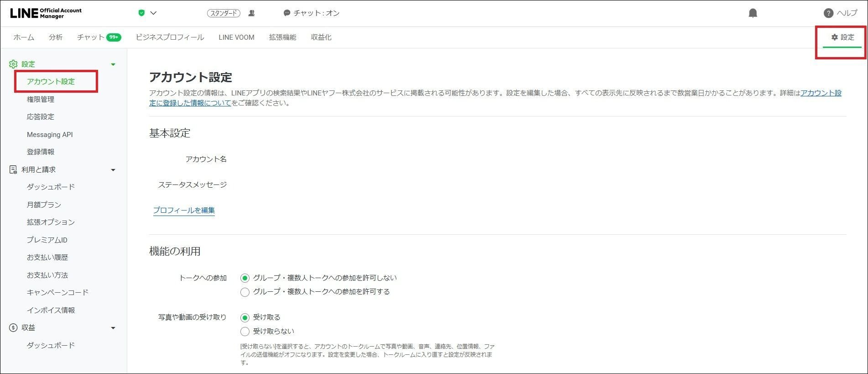Open ダッシュボード under 収益
The width and height of the screenshot is (868, 374).
click(x=51, y=346)
